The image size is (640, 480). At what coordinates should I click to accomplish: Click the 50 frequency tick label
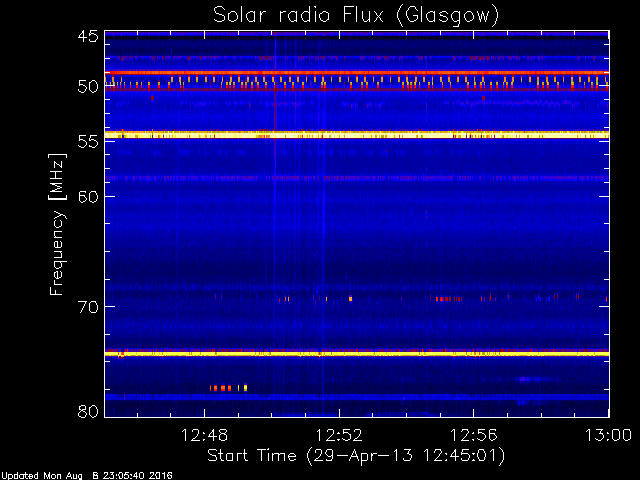tap(88, 87)
